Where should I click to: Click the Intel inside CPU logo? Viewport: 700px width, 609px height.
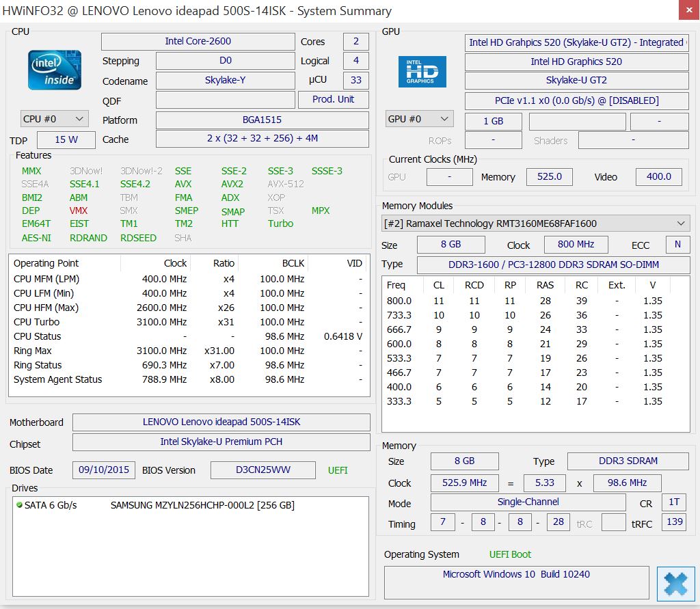tap(55, 70)
